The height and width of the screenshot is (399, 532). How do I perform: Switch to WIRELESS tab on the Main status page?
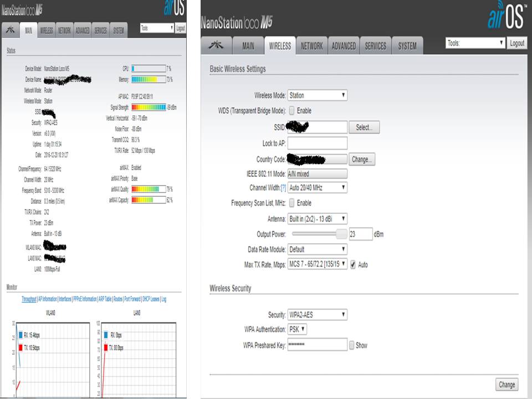pyautogui.click(x=47, y=30)
